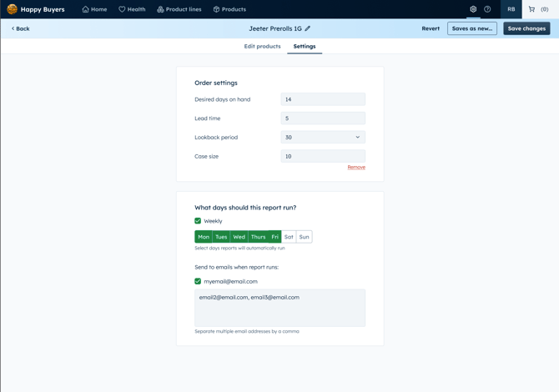Click the Order settings heading

pos(216,83)
